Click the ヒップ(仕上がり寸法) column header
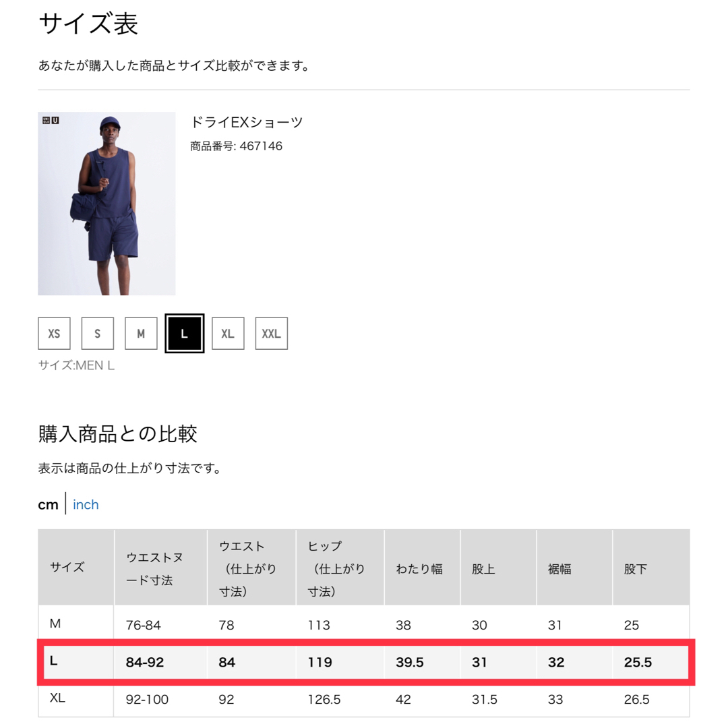728x728 pixels. pyautogui.click(x=336, y=568)
